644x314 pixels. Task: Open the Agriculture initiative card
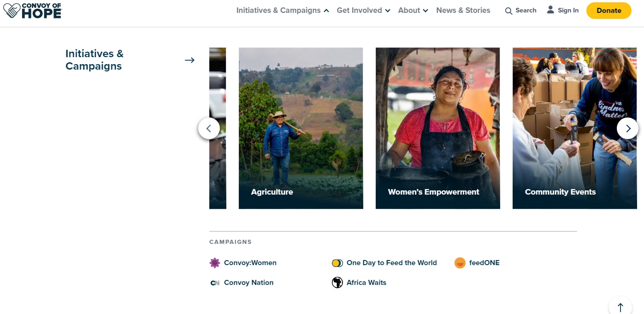[301, 128]
